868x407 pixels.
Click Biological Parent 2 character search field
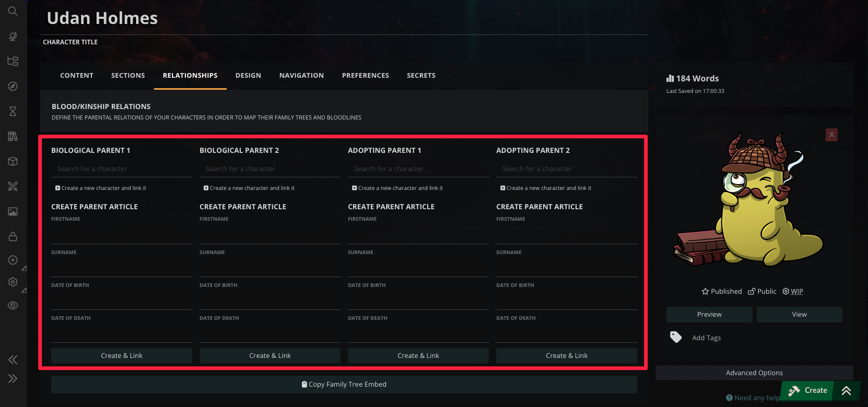coord(269,169)
